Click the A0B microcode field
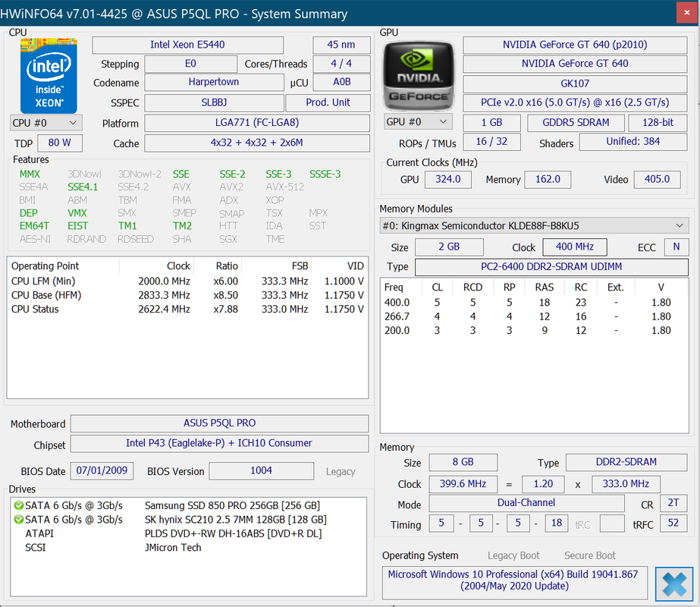The image size is (700, 607). point(342,82)
